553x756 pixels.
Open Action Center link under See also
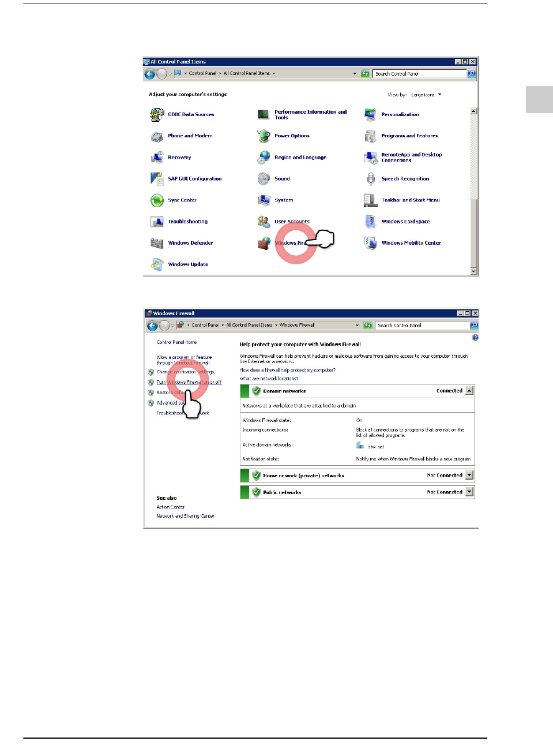(x=170, y=507)
